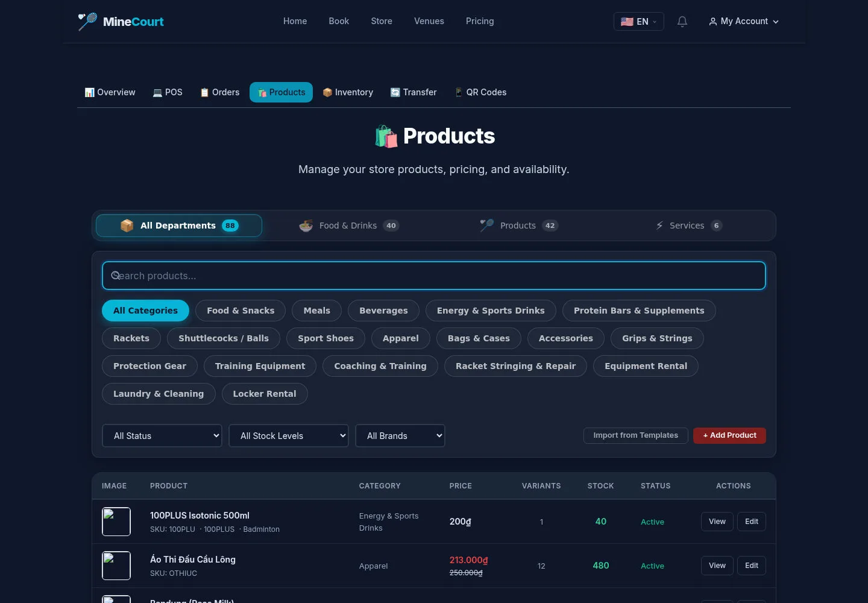868x603 pixels.
Task: Filter by Beverages category
Action: [383, 311]
